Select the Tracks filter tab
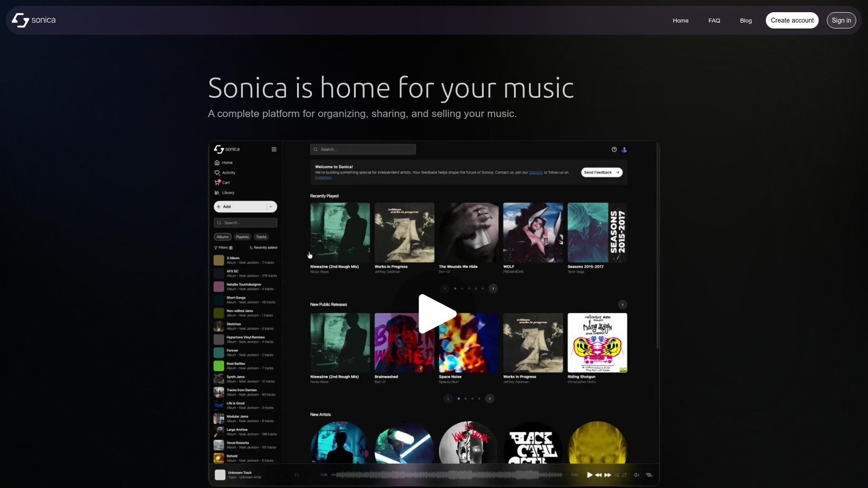Screen dimensions: 868x488 (x=261, y=237)
